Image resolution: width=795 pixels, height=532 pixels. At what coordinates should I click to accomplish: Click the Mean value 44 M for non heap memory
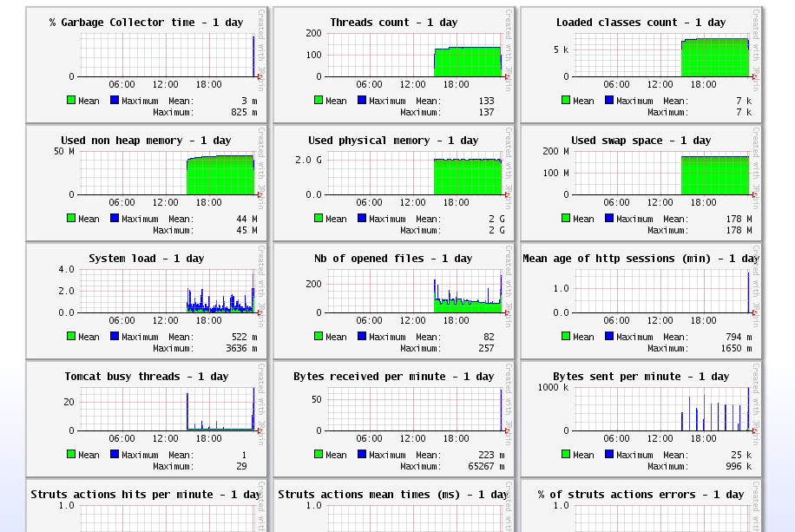(246, 219)
